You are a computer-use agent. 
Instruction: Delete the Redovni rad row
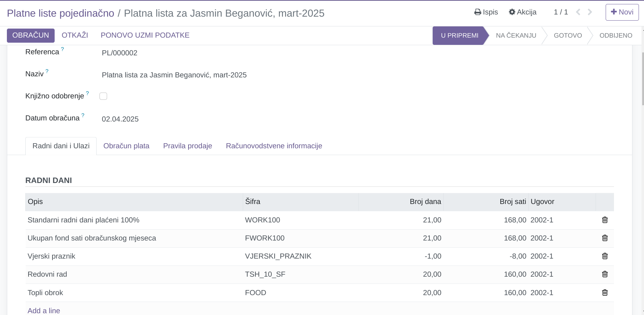605,274
